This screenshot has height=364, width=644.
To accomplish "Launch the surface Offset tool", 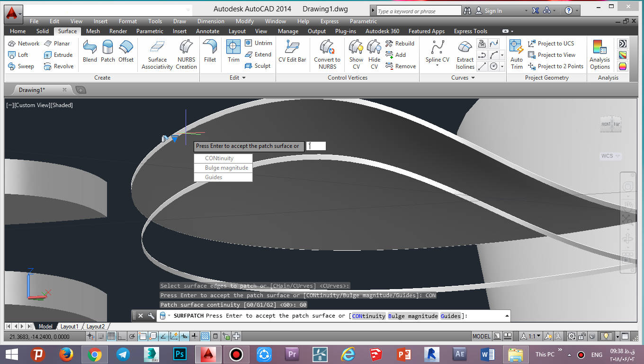I will pos(126,51).
